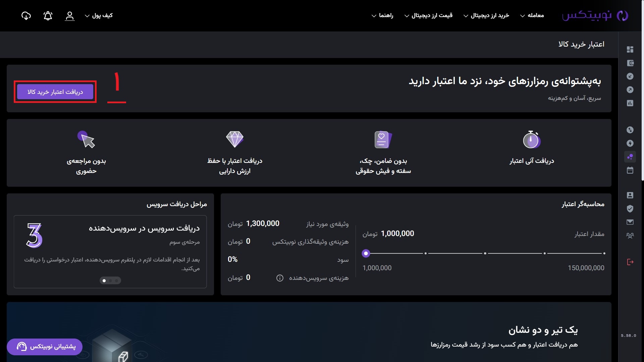Click the 1,300,000 required collateral value
The width and height of the screenshot is (644, 362).
click(263, 224)
